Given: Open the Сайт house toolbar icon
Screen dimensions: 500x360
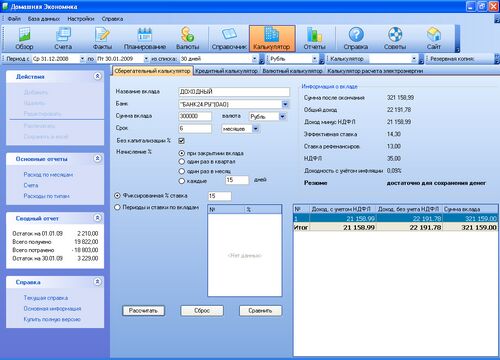Looking at the screenshot, I should (x=434, y=39).
